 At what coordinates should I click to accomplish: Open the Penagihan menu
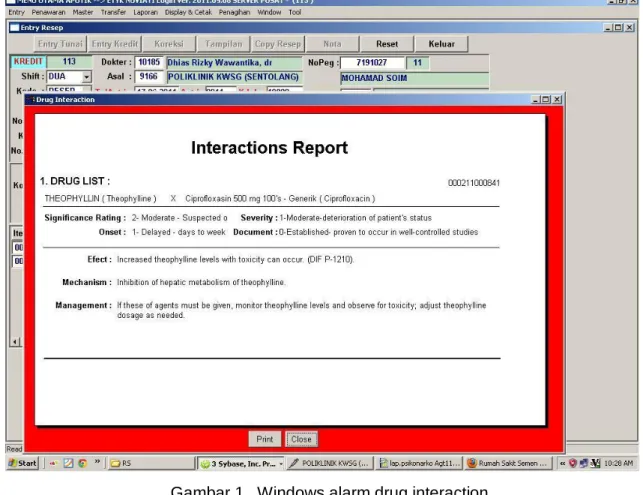[234, 12]
